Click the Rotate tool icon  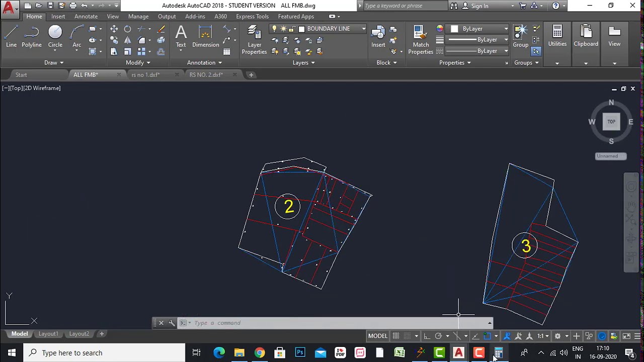pyautogui.click(x=127, y=29)
